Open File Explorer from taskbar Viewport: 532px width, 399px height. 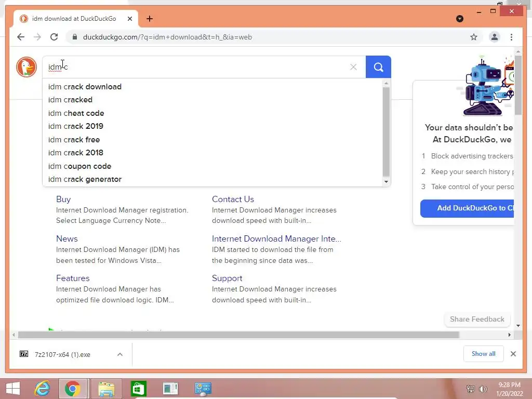pyautogui.click(x=106, y=389)
